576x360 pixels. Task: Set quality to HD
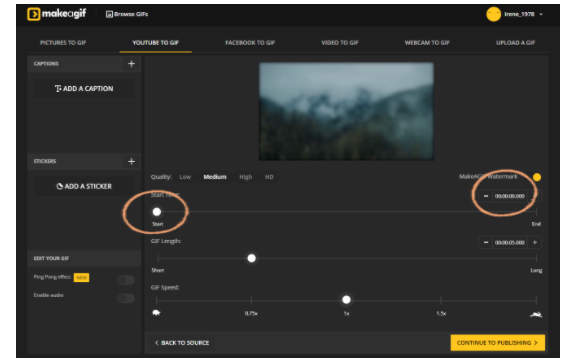click(x=269, y=177)
